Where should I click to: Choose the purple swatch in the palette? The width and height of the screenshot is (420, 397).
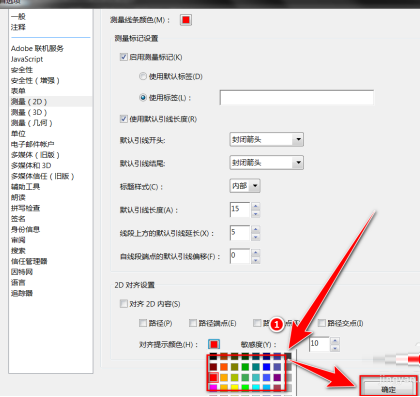tap(277, 377)
